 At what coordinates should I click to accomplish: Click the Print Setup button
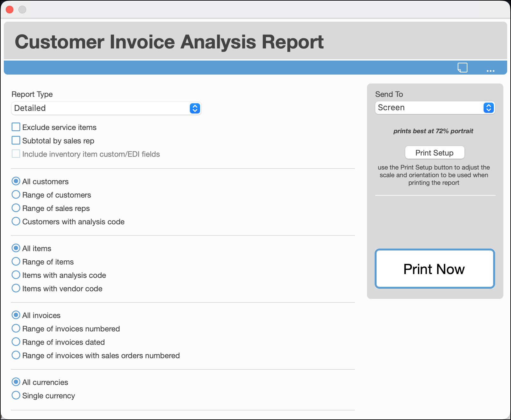point(435,153)
